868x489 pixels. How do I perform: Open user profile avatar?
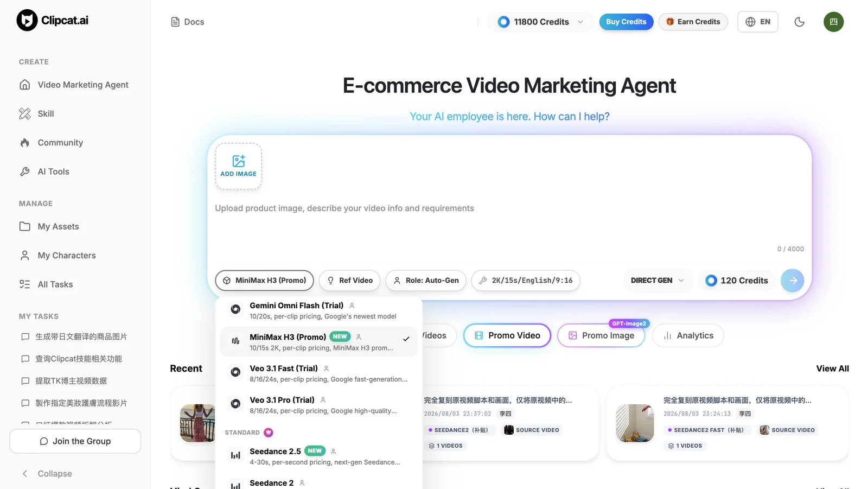[833, 22]
